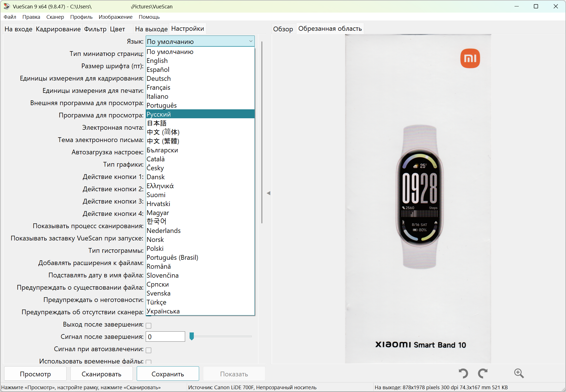Viewport: 566px width, 392px height.
Task: Switch to the 'На входе' tab
Action: coord(18,29)
